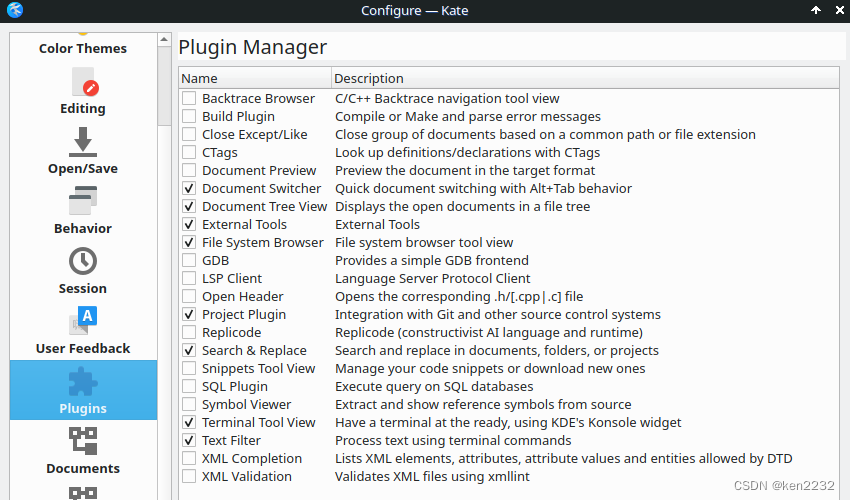Select the 'Terminal Tool View' plugin name
Image resolution: width=850 pixels, height=500 pixels.
[x=259, y=422]
